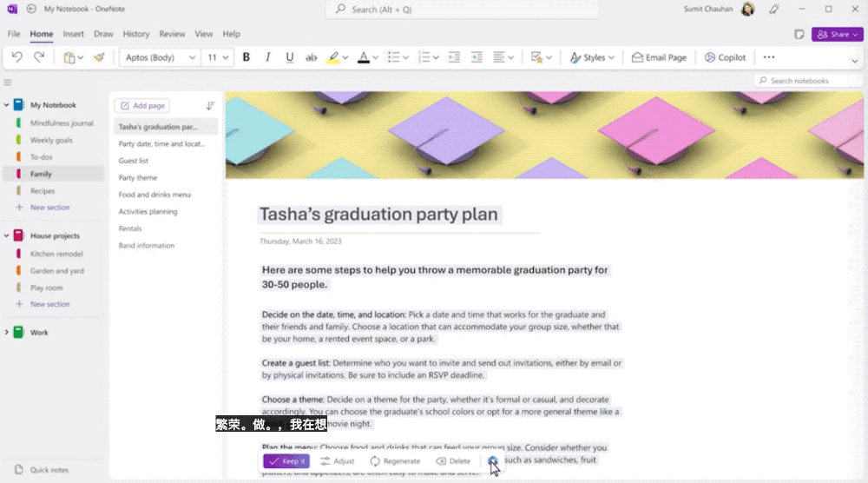Open more ribbon commands ellipsis

[769, 57]
